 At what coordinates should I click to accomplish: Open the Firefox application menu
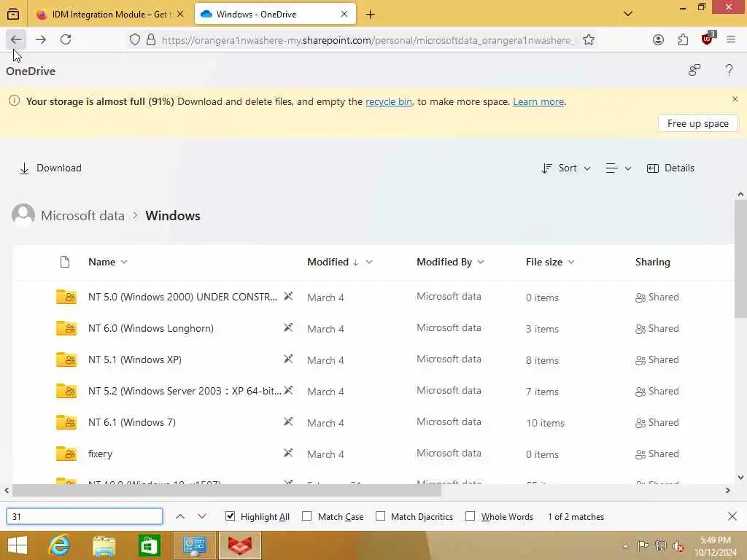pyautogui.click(x=731, y=40)
